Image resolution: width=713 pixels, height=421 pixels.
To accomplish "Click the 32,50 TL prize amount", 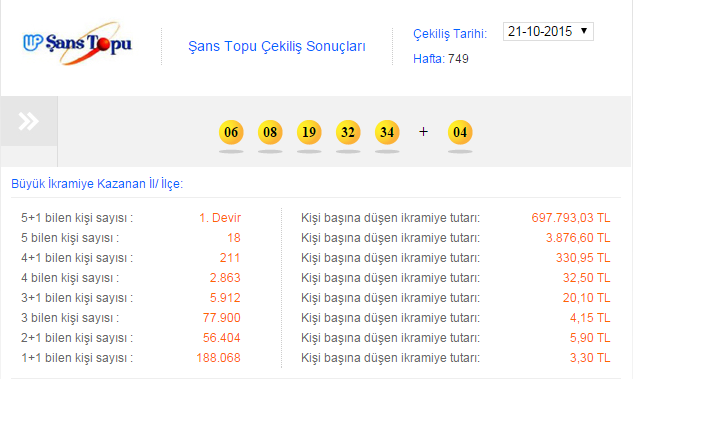I will click(587, 278).
